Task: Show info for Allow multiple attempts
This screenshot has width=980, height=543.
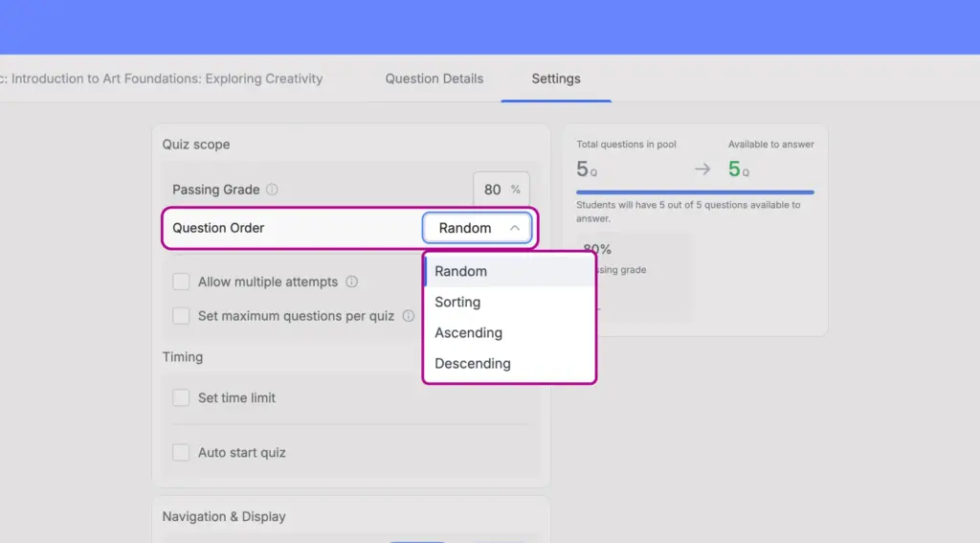Action: [352, 282]
